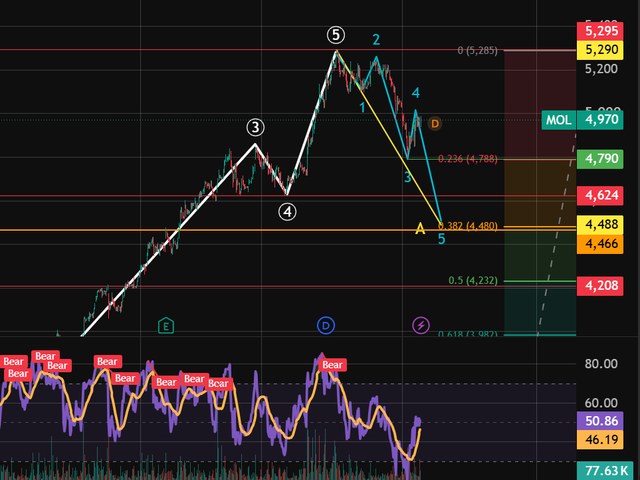The height and width of the screenshot is (480, 640).
Task: Click the purple RSI value 50.86
Action: tap(600, 421)
